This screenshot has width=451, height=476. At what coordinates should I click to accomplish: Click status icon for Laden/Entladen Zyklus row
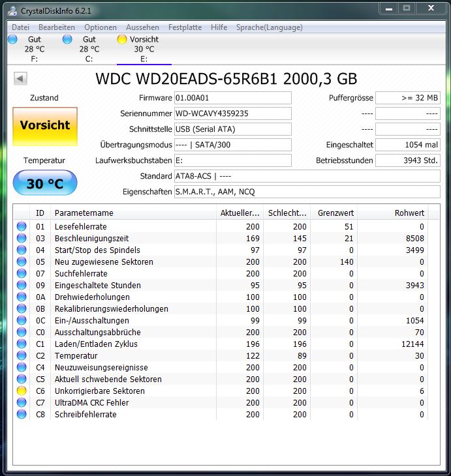(22, 344)
